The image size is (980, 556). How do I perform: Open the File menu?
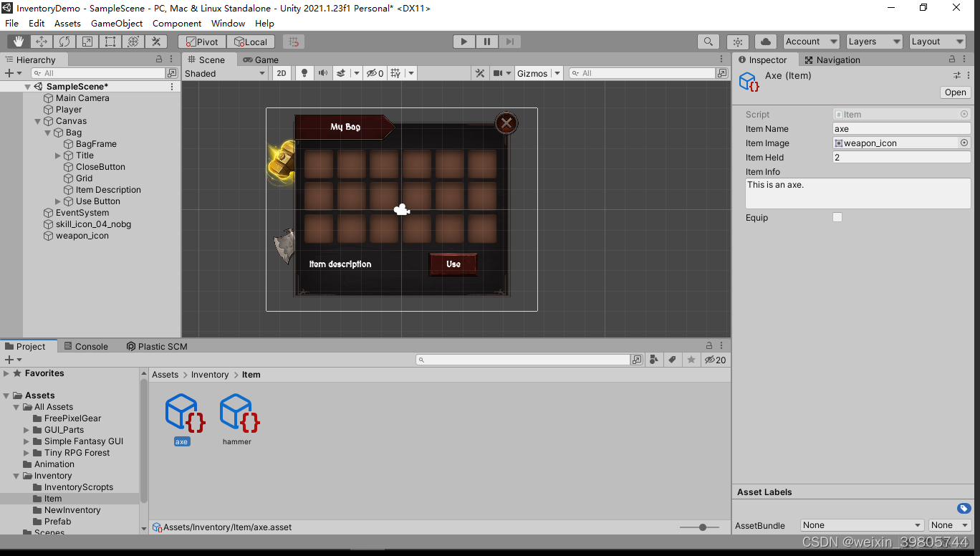(x=11, y=23)
